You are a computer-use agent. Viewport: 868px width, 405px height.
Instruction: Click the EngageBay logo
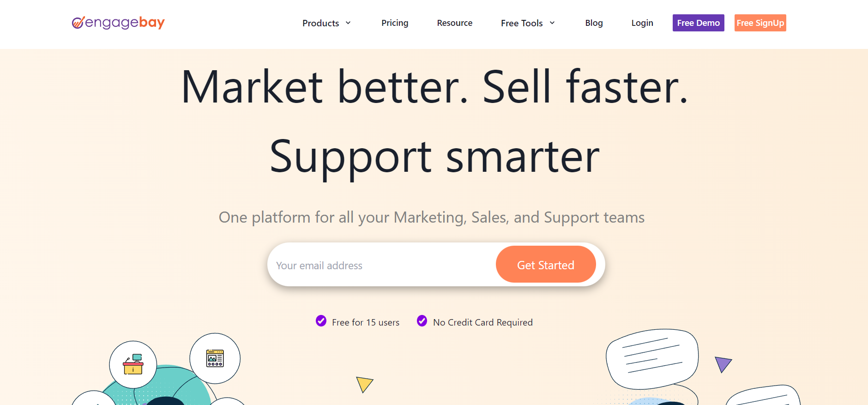[118, 23]
